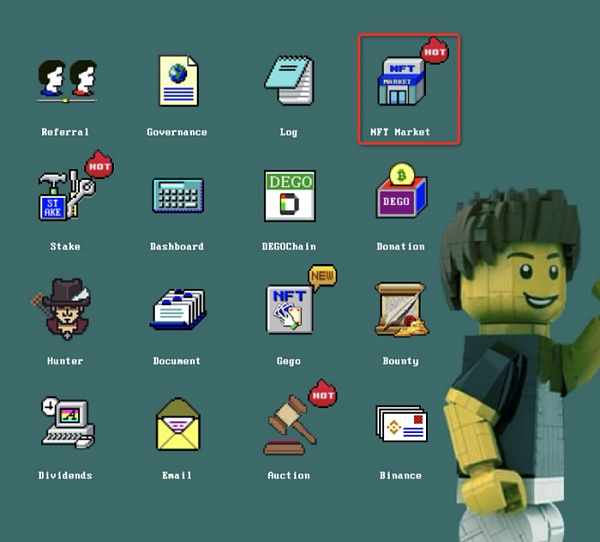Open the Auction gavel icon
This screenshot has width=600, height=542.
(x=289, y=422)
